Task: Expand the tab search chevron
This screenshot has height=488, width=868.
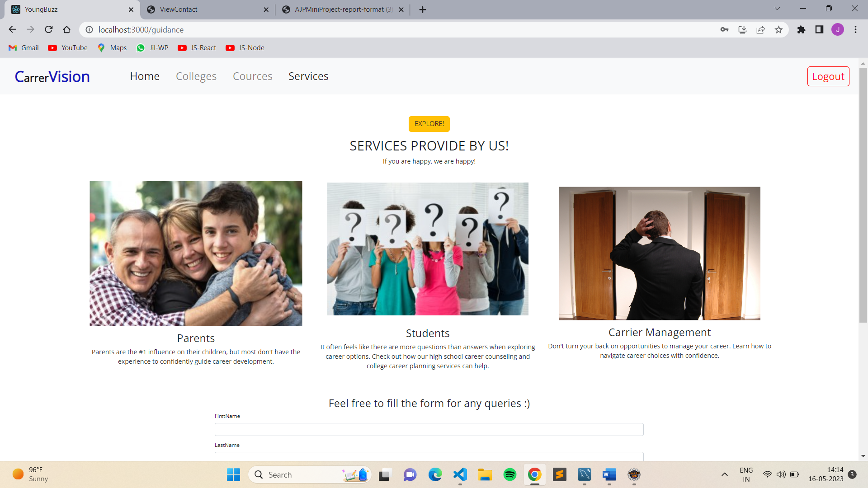Action: click(x=777, y=9)
